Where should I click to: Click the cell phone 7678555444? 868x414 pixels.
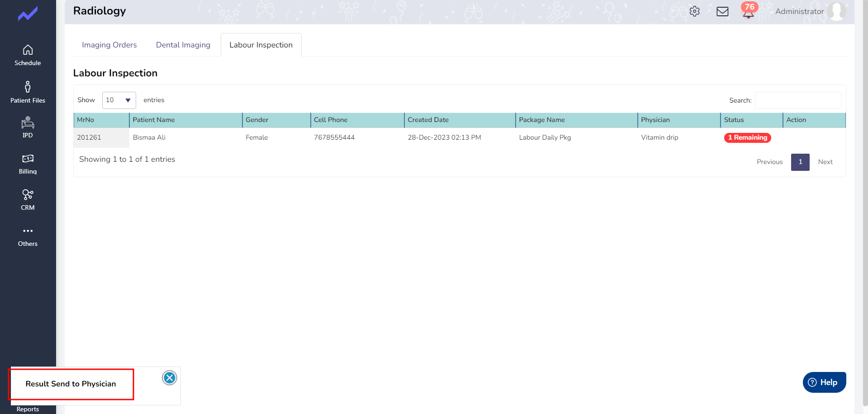point(334,137)
